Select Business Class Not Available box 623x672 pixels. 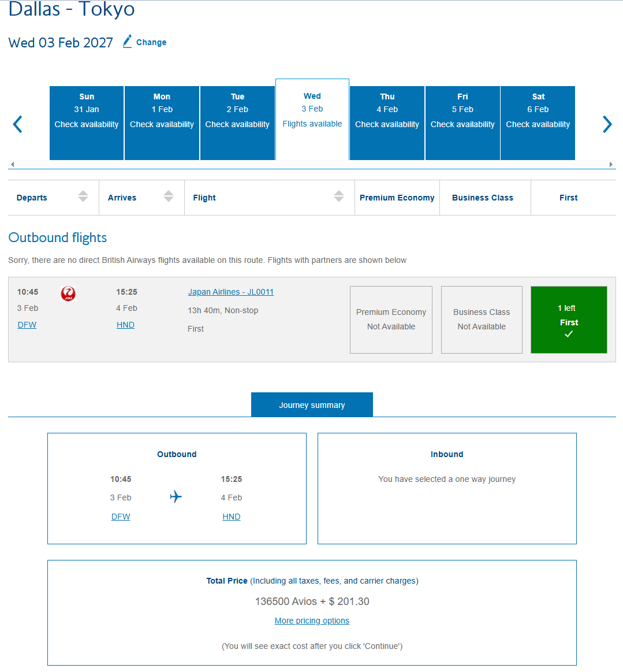pyautogui.click(x=482, y=320)
